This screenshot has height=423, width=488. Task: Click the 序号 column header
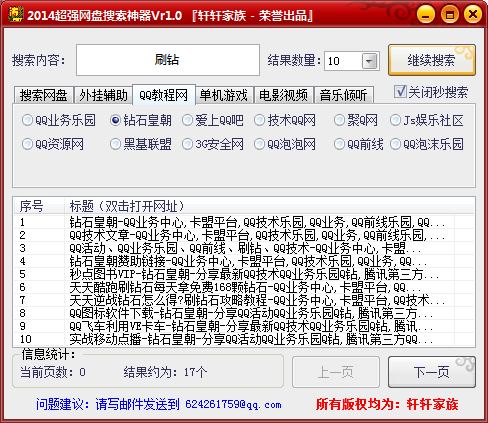click(39, 206)
